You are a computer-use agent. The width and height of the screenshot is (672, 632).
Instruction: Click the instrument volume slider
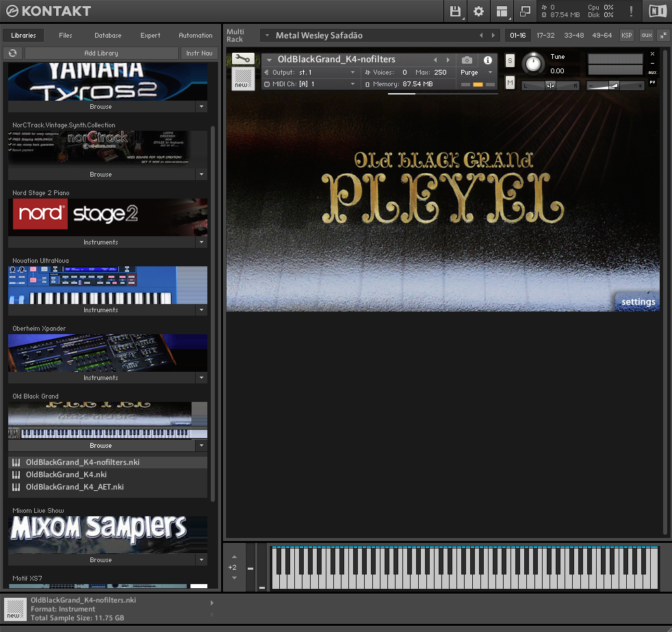615,86
